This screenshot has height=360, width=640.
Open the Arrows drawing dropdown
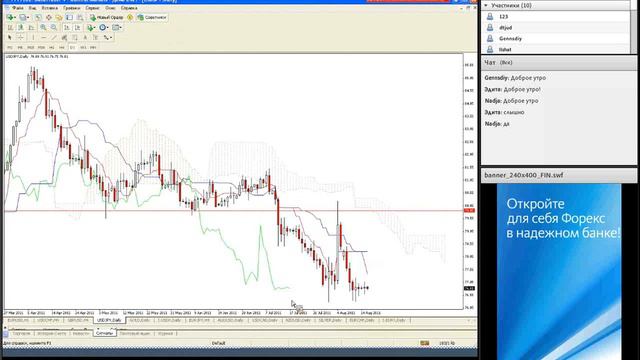click(x=107, y=37)
